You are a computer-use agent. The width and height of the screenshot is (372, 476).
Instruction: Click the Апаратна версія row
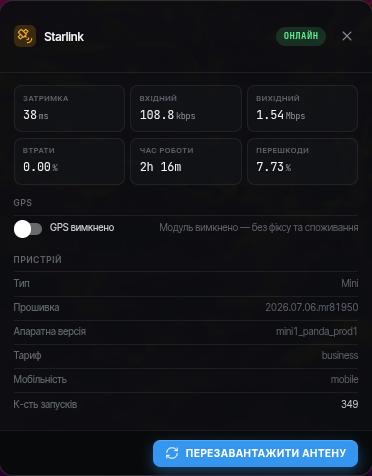[186, 332]
